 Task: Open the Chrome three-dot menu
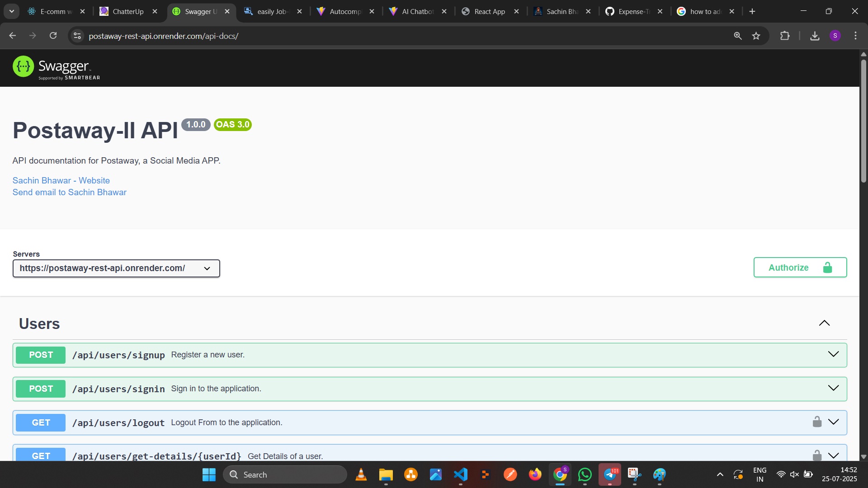tap(855, 36)
